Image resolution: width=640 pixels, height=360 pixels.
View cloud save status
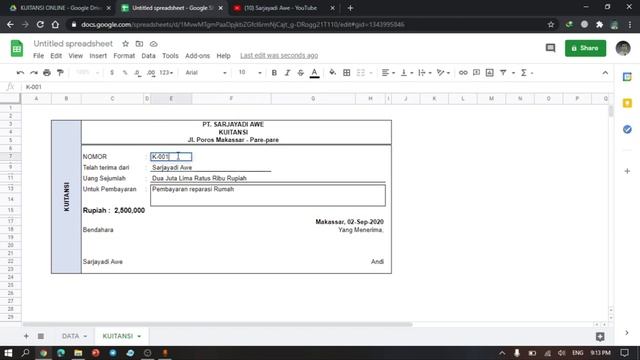coord(153,44)
